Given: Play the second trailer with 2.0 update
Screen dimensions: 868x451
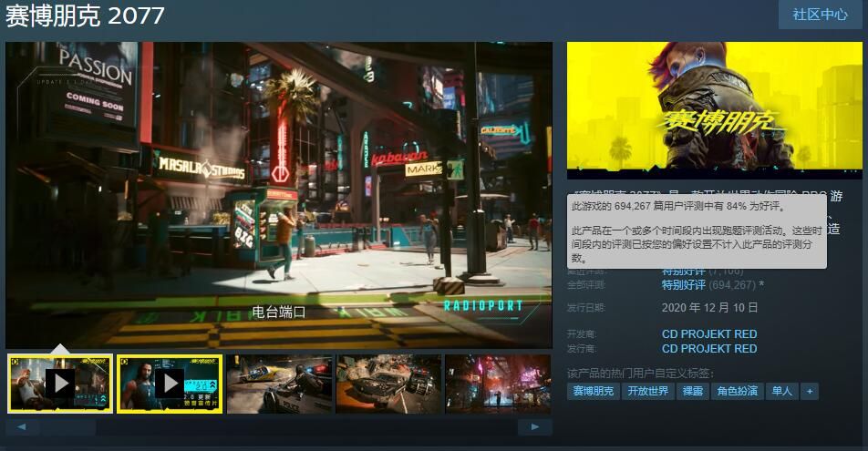Looking at the screenshot, I should (170, 383).
